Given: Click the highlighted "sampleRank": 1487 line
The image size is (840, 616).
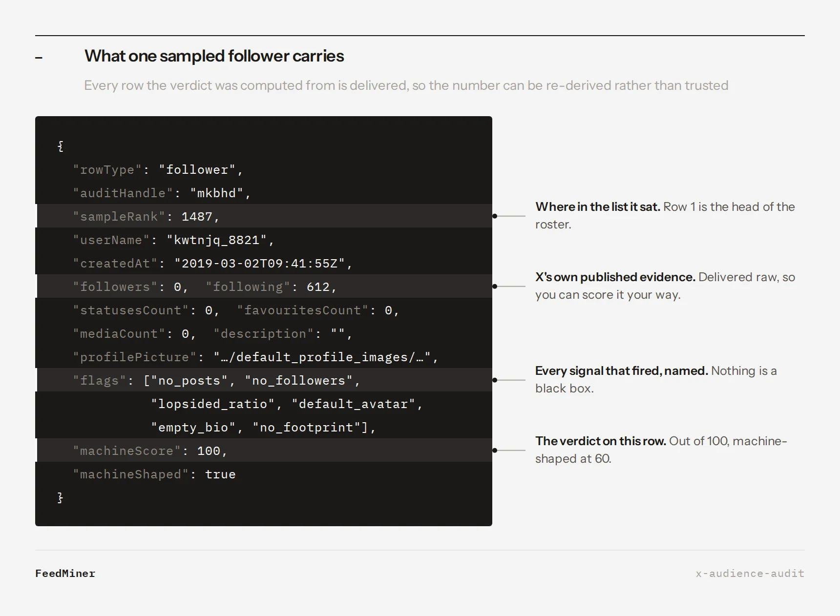Looking at the screenshot, I should coord(264,216).
